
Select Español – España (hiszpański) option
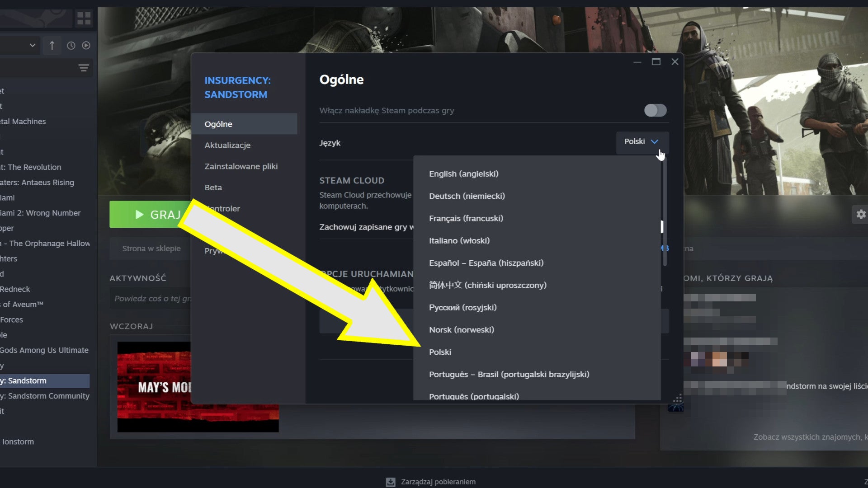point(486,263)
